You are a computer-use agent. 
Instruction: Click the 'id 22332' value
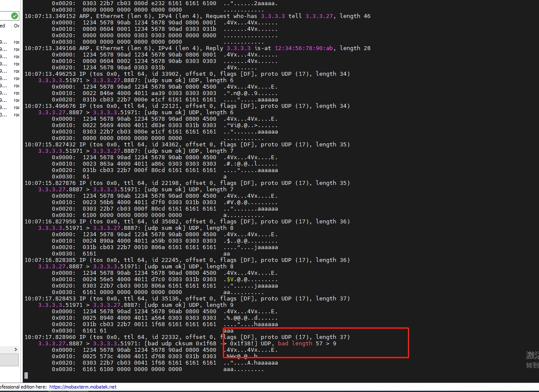click(x=165, y=337)
